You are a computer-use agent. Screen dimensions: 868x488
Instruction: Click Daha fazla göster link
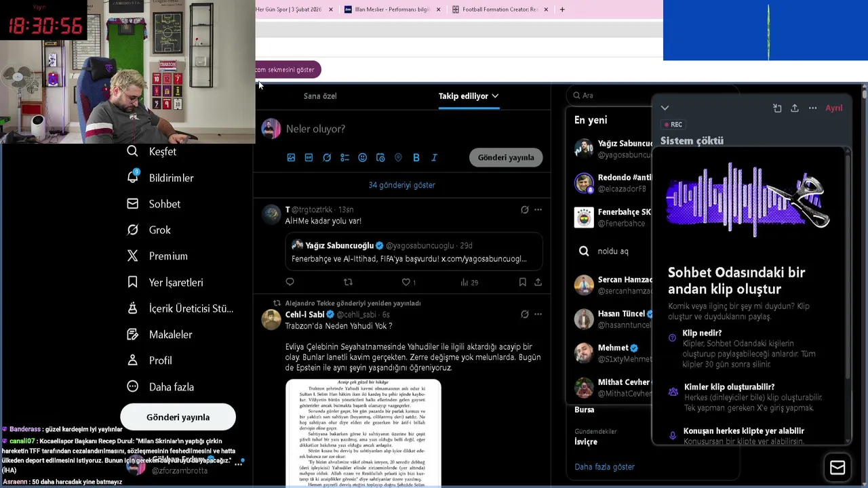[x=604, y=466]
